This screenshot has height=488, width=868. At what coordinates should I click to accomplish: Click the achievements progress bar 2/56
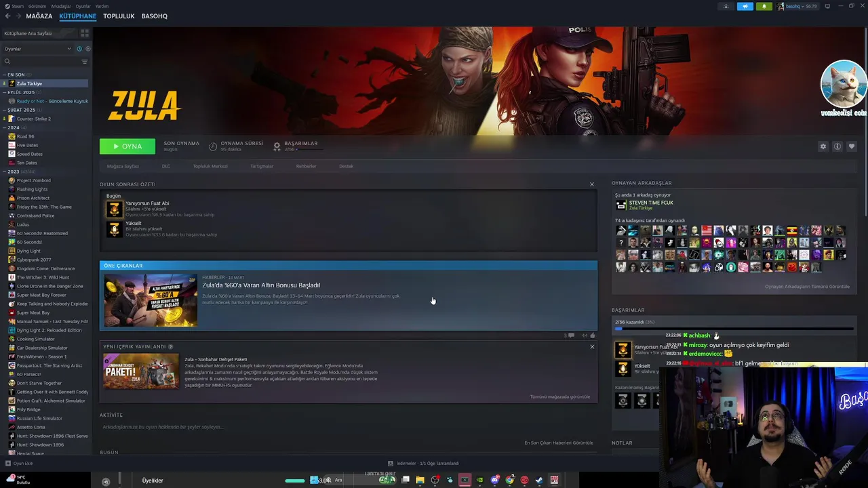point(734,328)
